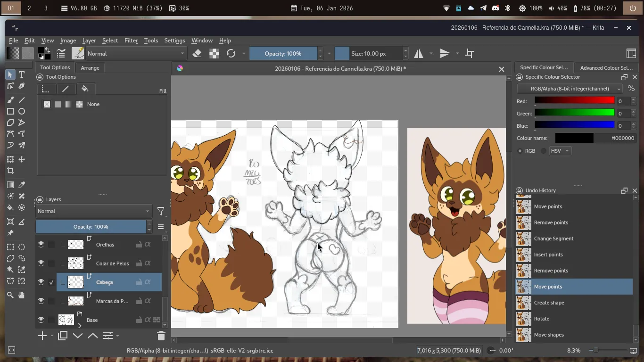Choose the Crop tool
The height and width of the screenshot is (362, 644).
coord(10,171)
